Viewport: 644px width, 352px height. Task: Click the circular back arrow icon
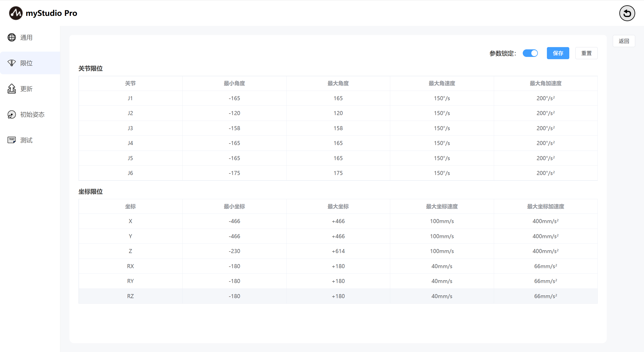click(x=627, y=13)
